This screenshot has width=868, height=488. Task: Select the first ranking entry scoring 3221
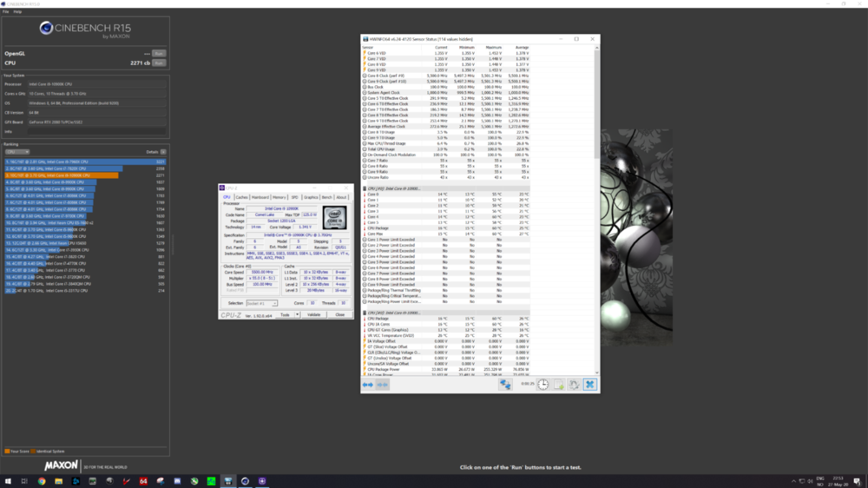pyautogui.click(x=85, y=162)
